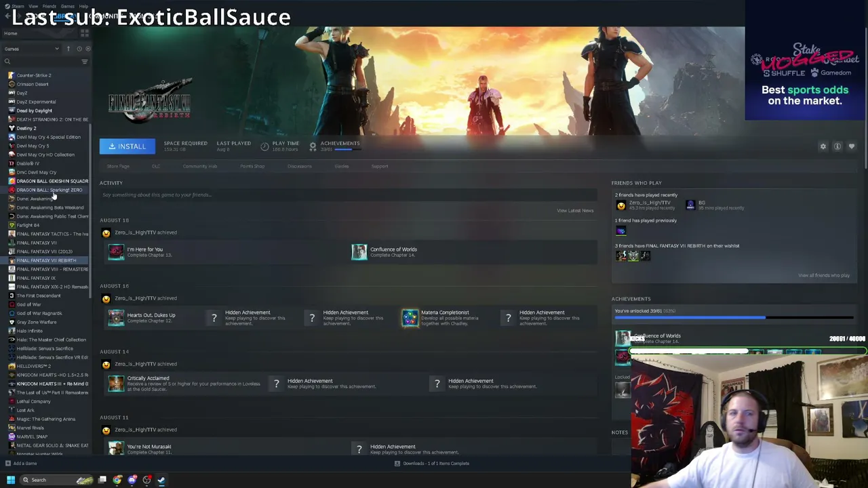This screenshot has height=488, width=868.
Task: Open game settings gear icon
Action: [823, 146]
